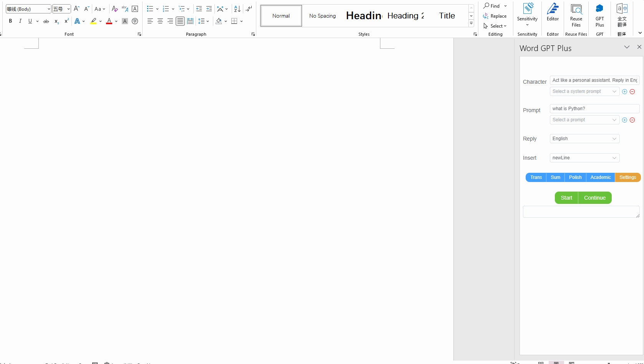Open the Reuse Files pane
644x364 pixels.
pos(576,15)
